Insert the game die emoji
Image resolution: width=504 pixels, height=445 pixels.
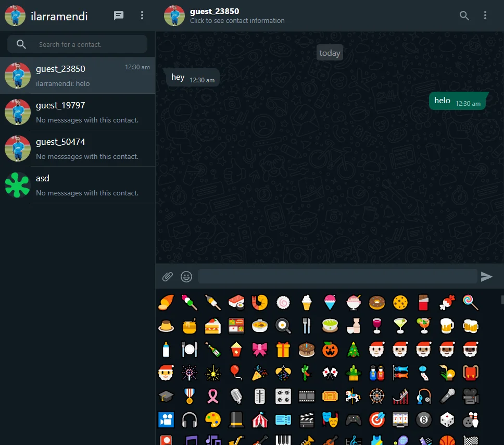coord(447,420)
